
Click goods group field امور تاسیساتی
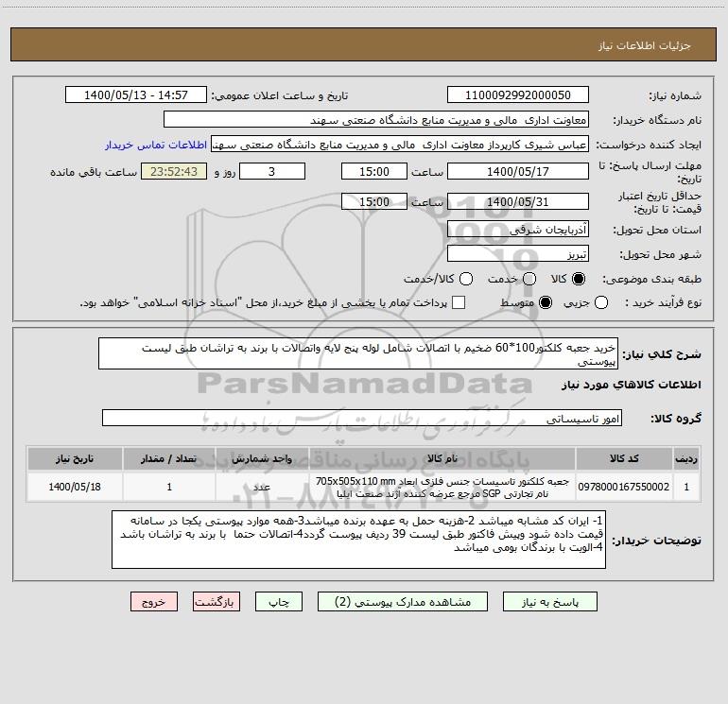(362, 418)
